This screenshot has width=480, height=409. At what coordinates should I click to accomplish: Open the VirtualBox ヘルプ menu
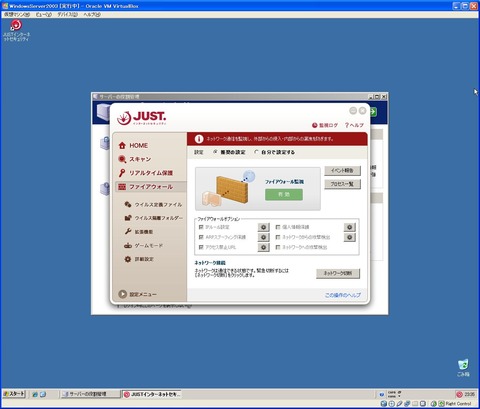(x=92, y=15)
